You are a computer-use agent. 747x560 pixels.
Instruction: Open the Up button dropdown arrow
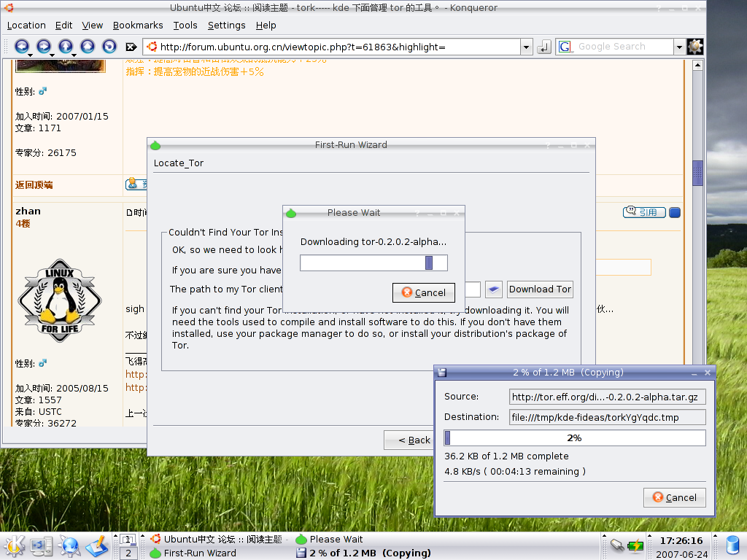point(74,55)
